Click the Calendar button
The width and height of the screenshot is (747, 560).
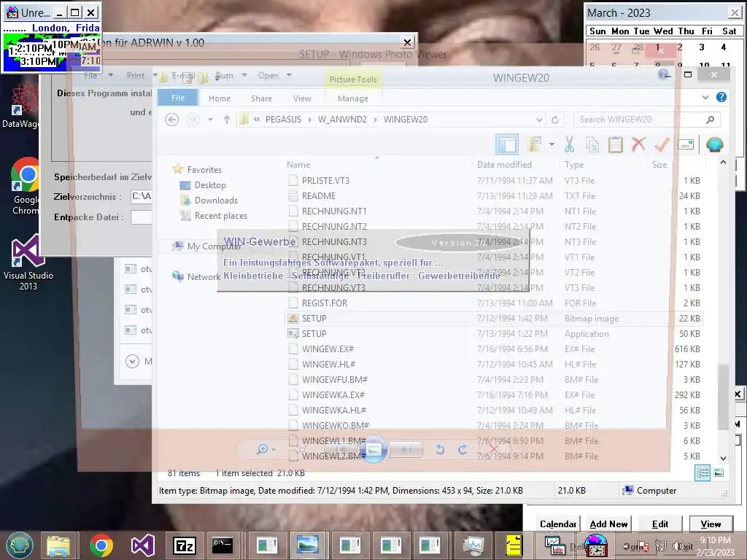pos(557,524)
